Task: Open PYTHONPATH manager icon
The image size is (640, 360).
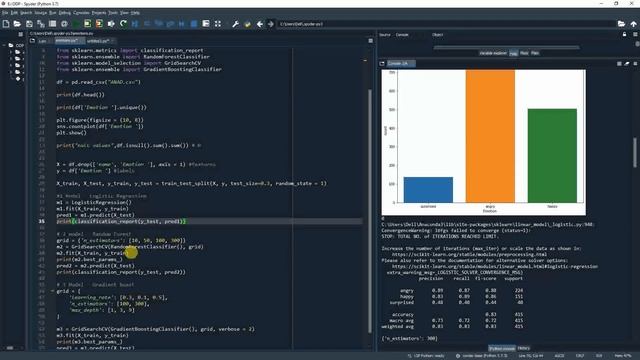Action: pyautogui.click(x=247, y=24)
